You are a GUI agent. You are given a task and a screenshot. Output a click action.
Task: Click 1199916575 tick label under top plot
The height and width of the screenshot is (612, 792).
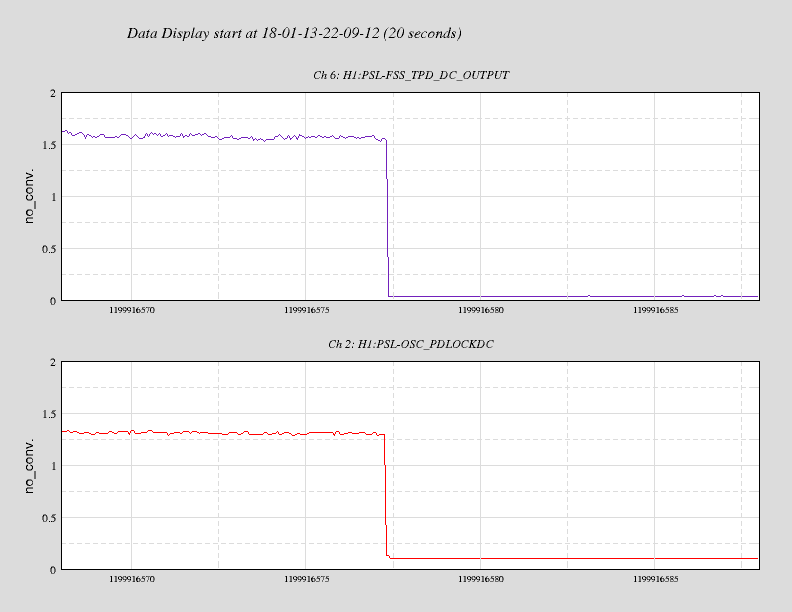[306, 310]
